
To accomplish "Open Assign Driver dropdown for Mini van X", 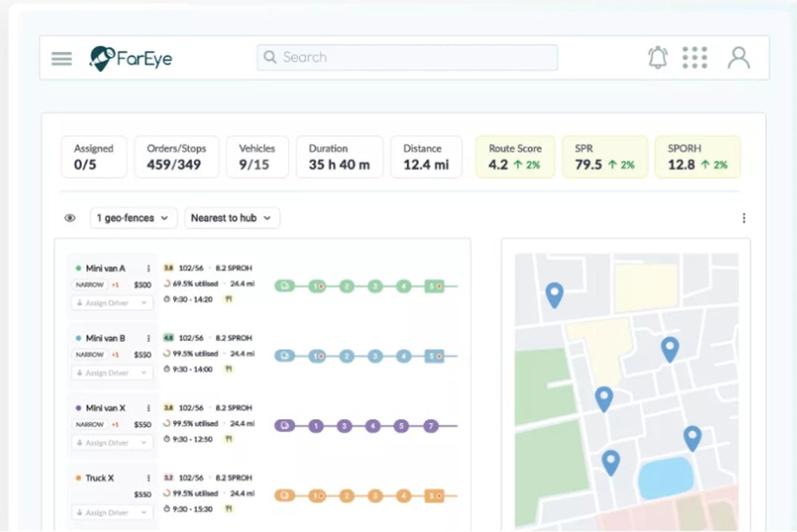I will pyautogui.click(x=112, y=443).
